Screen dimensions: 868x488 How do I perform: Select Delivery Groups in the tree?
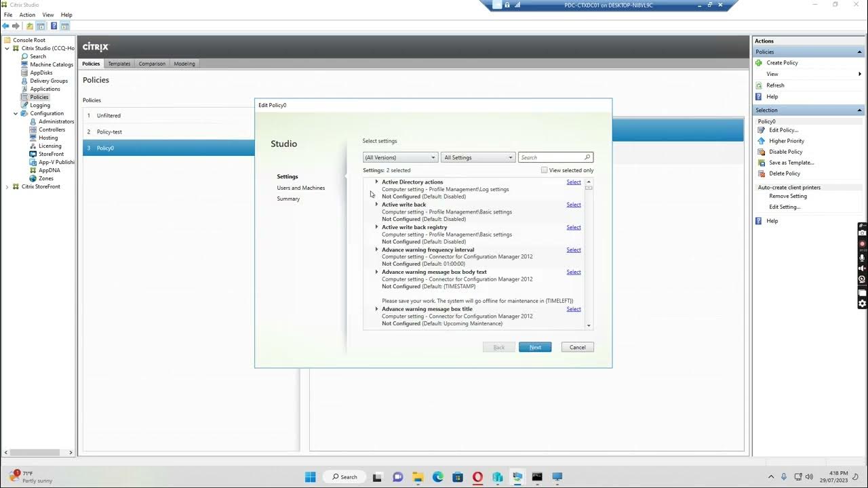pos(49,81)
